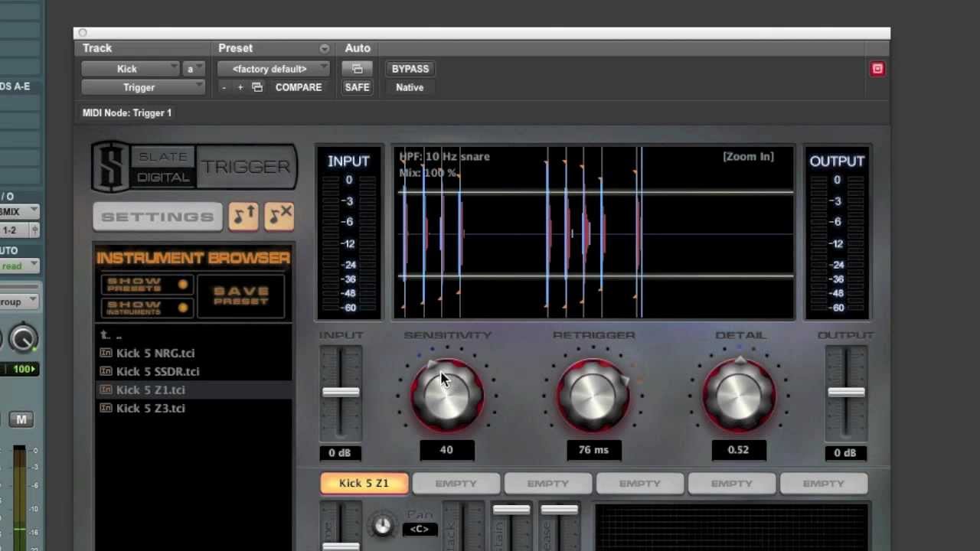Screen dimensions: 980x551
Task: Click the red target button at top right
Action: click(877, 69)
